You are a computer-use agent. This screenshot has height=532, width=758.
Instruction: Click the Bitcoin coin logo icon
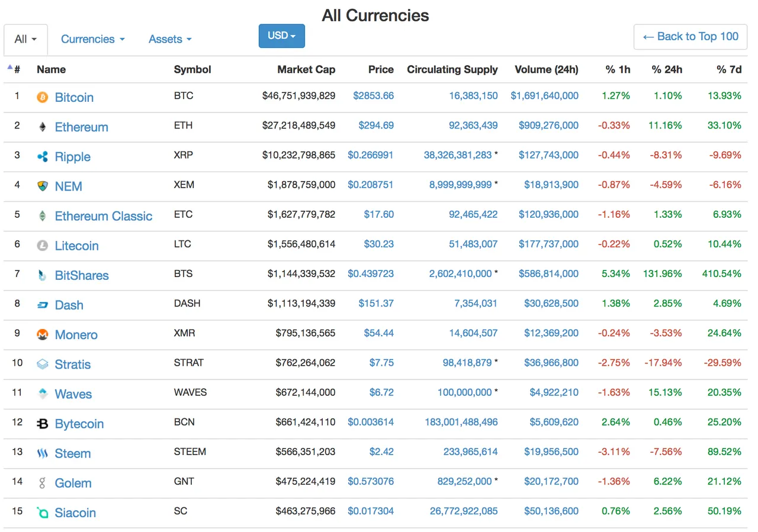(42, 97)
